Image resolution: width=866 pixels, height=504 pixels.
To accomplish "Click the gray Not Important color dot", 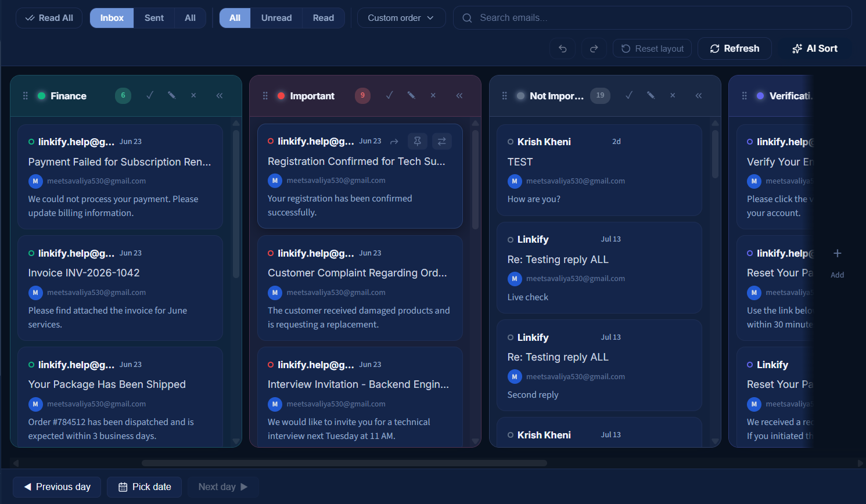I will coord(521,96).
